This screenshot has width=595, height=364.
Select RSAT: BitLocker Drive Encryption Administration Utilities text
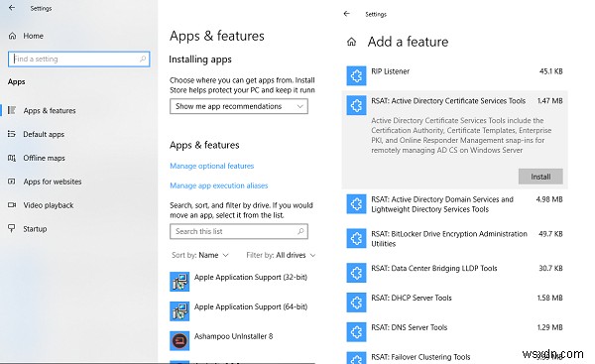point(449,239)
